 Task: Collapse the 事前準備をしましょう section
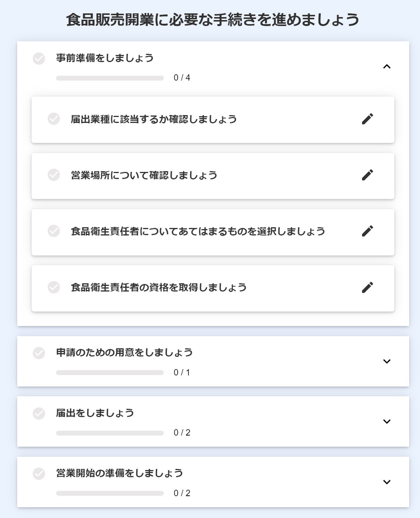coord(387,67)
